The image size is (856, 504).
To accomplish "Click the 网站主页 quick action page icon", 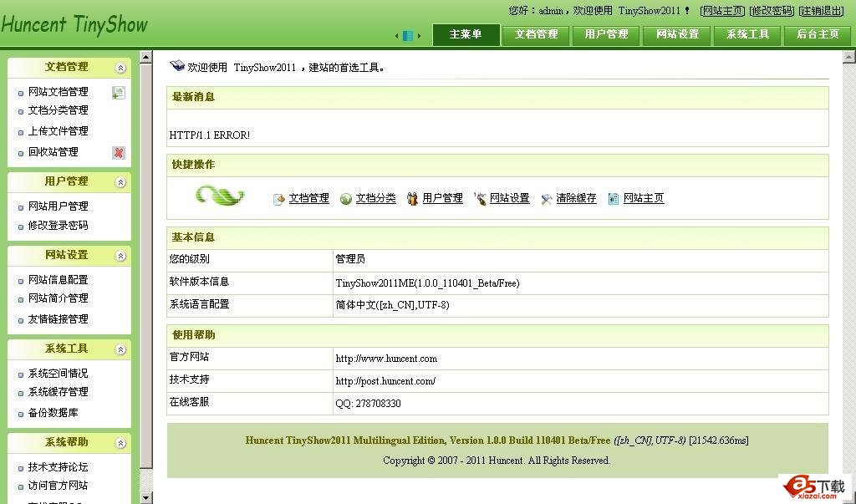I will point(614,199).
